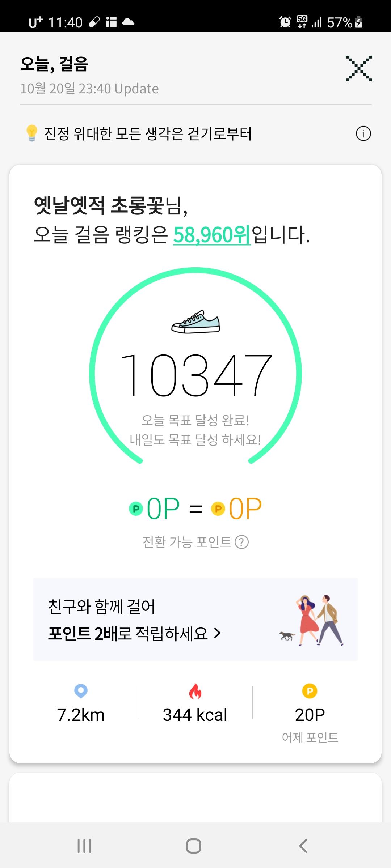Open help for 전환 가능 포인트
The width and height of the screenshot is (391, 868).
click(x=241, y=542)
